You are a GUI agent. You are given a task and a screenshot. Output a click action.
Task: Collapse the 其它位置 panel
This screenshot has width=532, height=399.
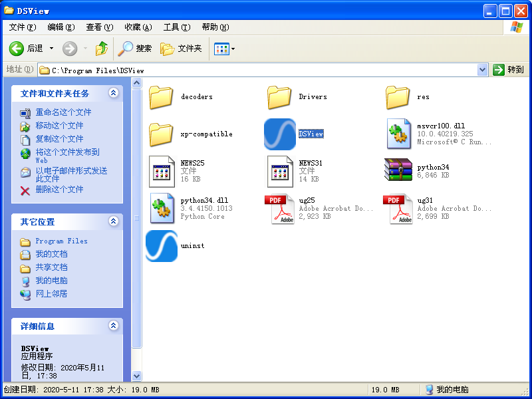click(113, 221)
